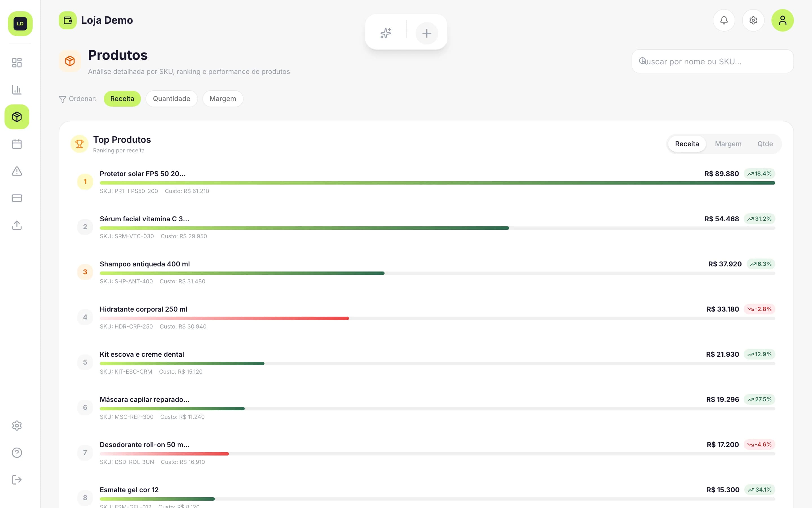
Task: Click the R$ 37.920 revenue value
Action: tap(725, 264)
